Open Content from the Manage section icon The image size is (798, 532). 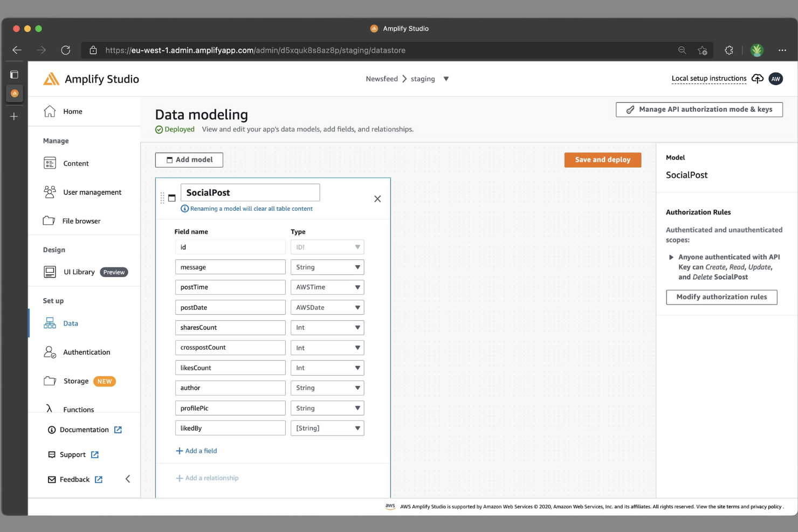[x=49, y=163]
